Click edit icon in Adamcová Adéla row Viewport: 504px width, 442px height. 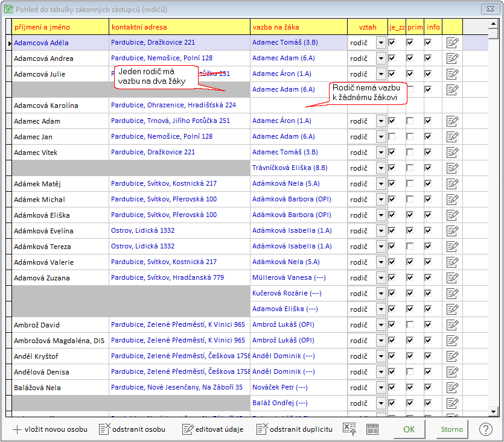point(452,43)
